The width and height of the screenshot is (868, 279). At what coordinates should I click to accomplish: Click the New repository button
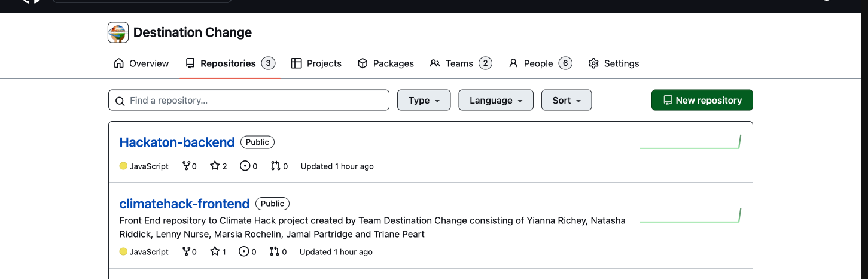pyautogui.click(x=702, y=100)
